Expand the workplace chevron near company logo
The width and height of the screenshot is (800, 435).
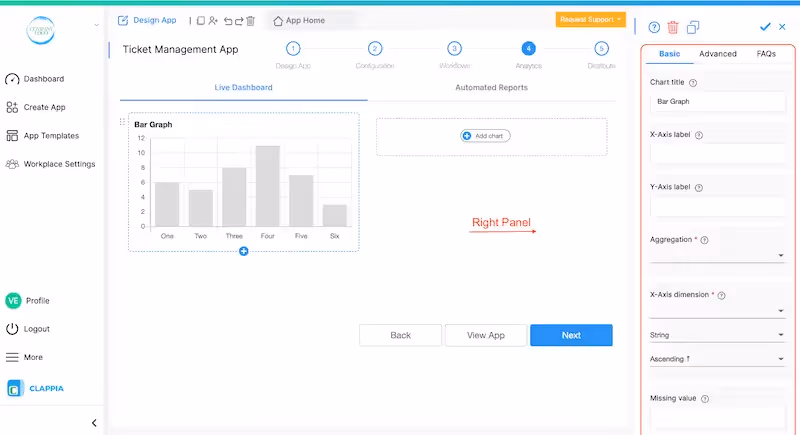tap(96, 25)
